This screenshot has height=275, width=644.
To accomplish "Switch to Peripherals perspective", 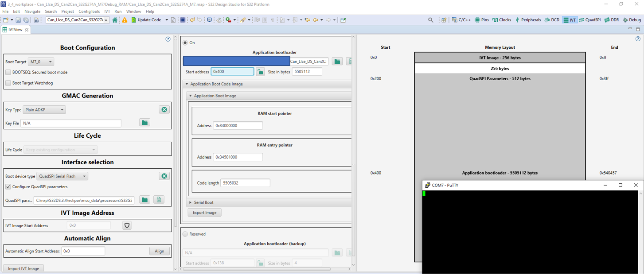I will tap(528, 20).
